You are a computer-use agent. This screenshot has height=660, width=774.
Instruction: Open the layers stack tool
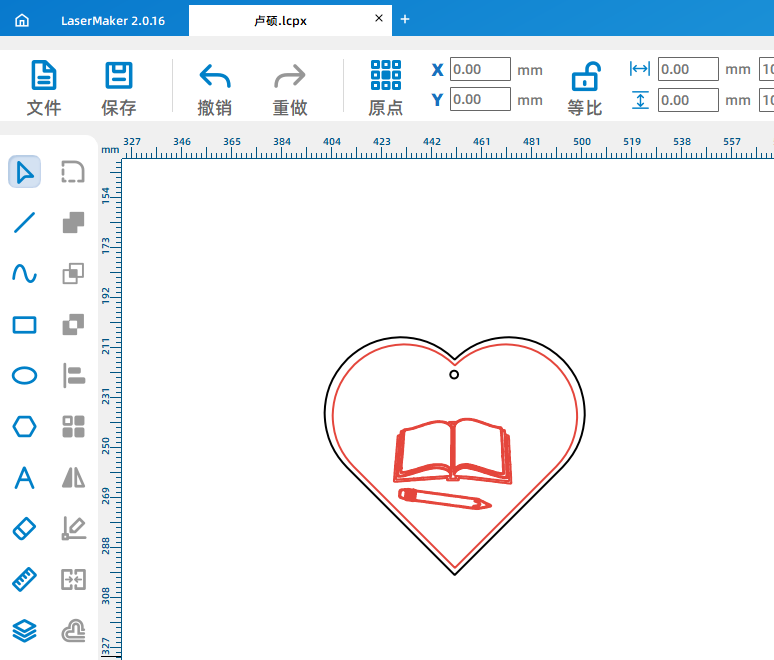click(x=25, y=631)
